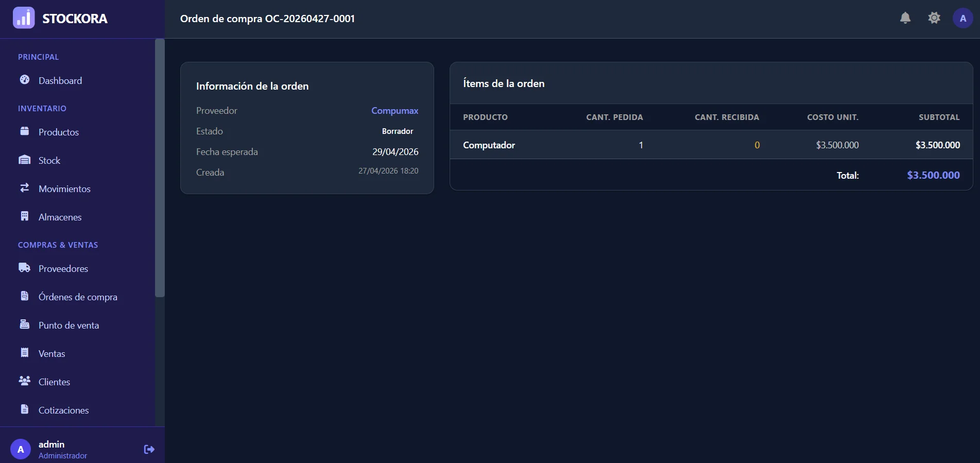This screenshot has width=980, height=463.
Task: Click the Movimientos arrows icon
Action: 24,188
